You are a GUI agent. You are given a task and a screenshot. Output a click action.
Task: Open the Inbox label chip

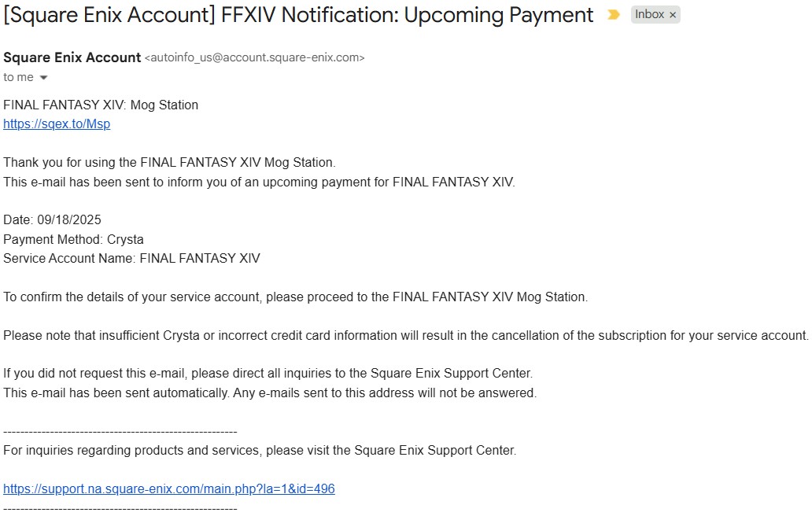click(649, 14)
